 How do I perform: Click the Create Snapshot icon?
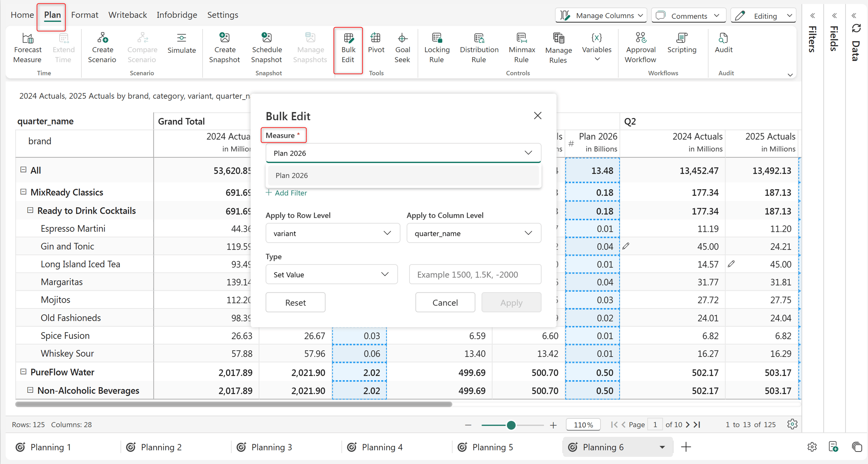tap(225, 38)
